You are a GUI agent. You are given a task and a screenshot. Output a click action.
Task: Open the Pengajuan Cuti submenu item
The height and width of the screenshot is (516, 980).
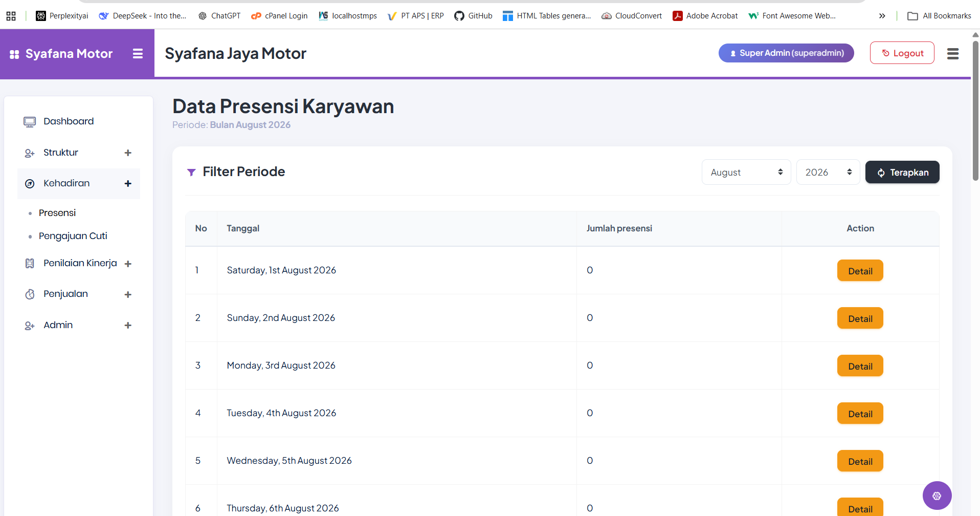pos(73,236)
